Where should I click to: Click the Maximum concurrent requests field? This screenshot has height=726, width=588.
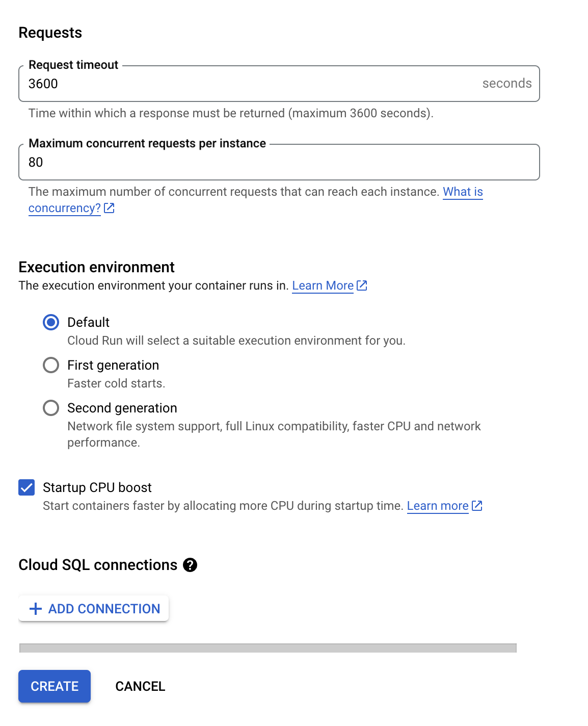204,162
